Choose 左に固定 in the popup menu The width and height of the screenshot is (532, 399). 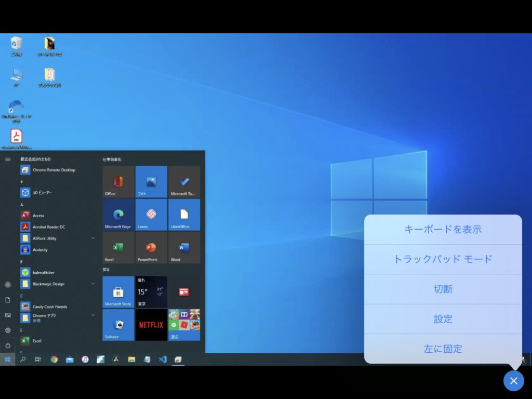[443, 349]
